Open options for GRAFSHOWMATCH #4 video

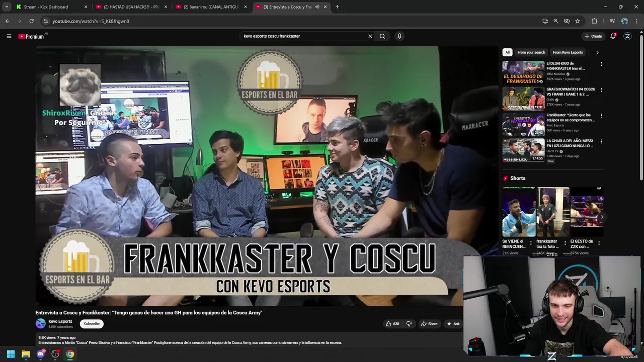click(x=601, y=90)
